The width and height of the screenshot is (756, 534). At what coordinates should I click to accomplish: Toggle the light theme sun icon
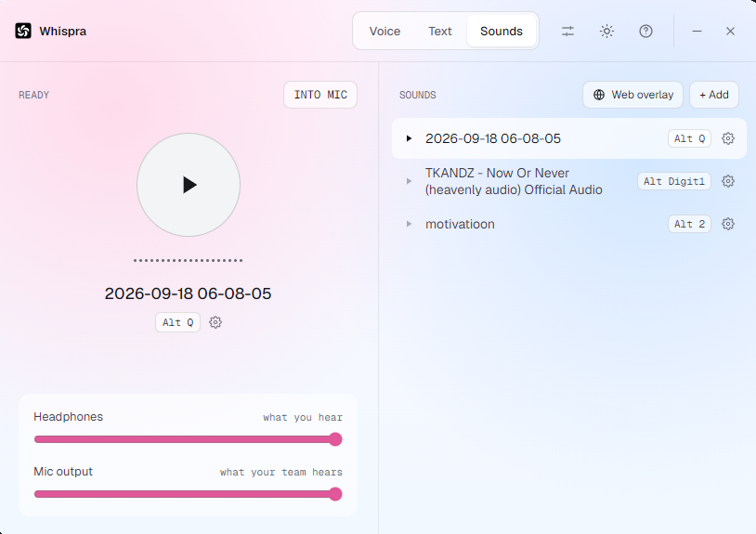tap(606, 32)
